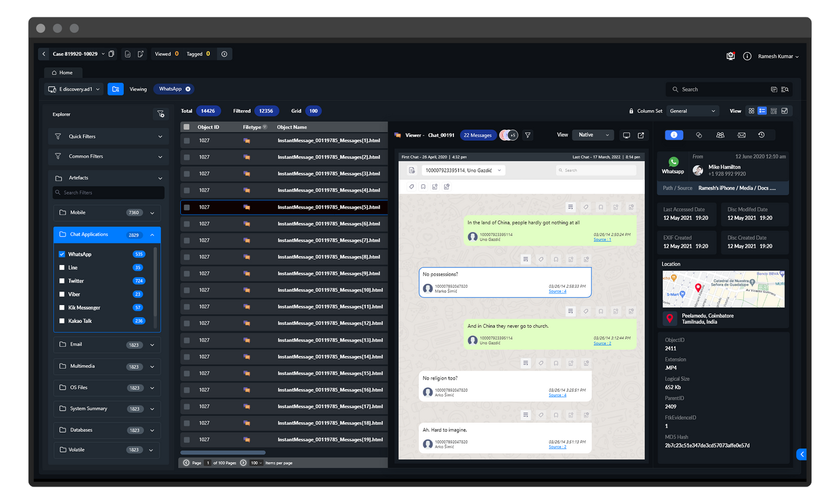The height and width of the screenshot is (504, 840).
Task: Open the participants panel icon
Action: (720, 135)
